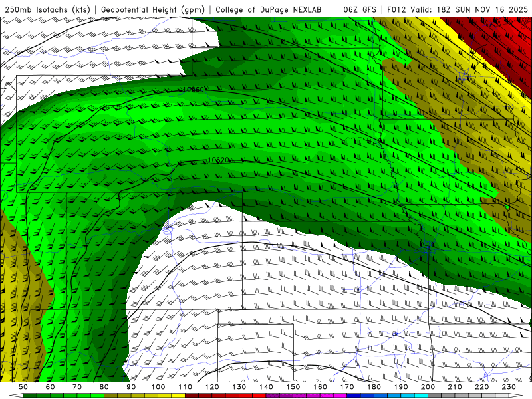The image size is (532, 399).
Task: Click the left end arrow of the color bar
Action: coord(16,396)
